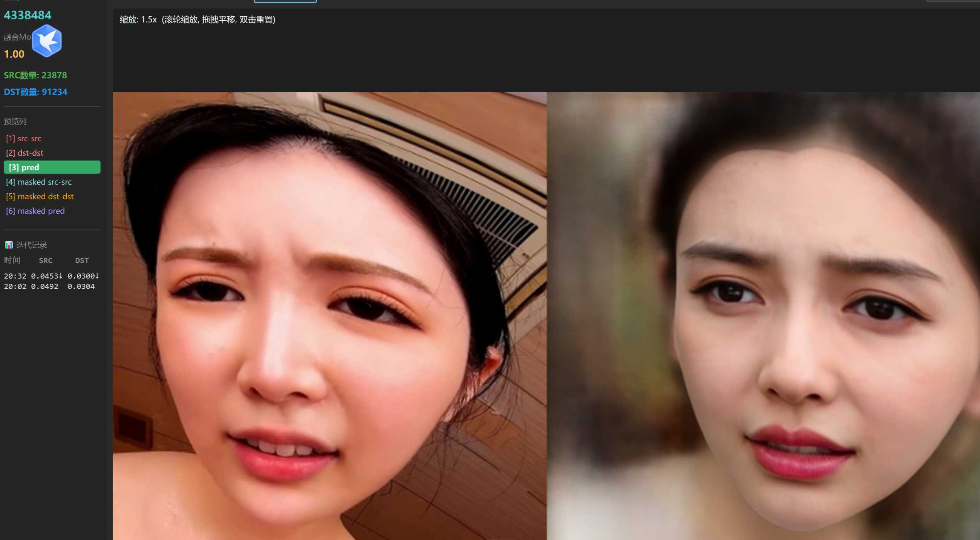Select the [1] src-src preview column
Screen dimensions: 980x540
click(x=24, y=138)
